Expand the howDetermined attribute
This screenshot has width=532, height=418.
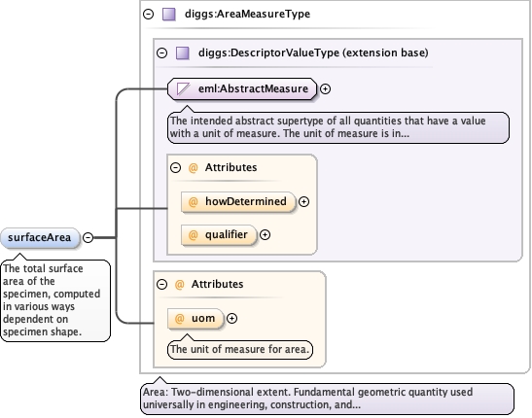[x=303, y=202]
